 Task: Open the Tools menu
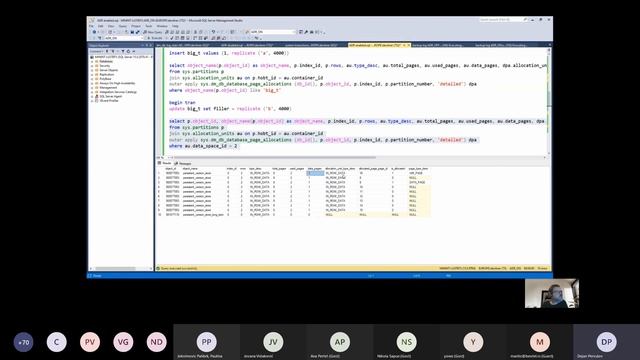point(149,26)
